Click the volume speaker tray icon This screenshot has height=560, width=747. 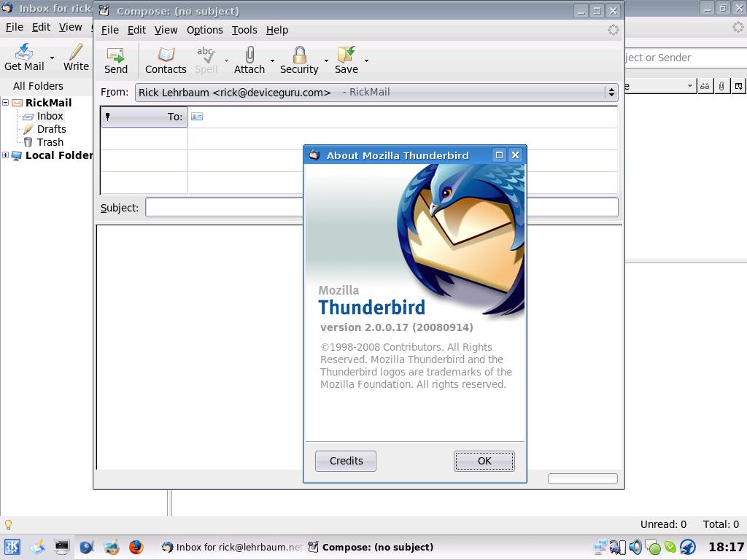point(635,547)
